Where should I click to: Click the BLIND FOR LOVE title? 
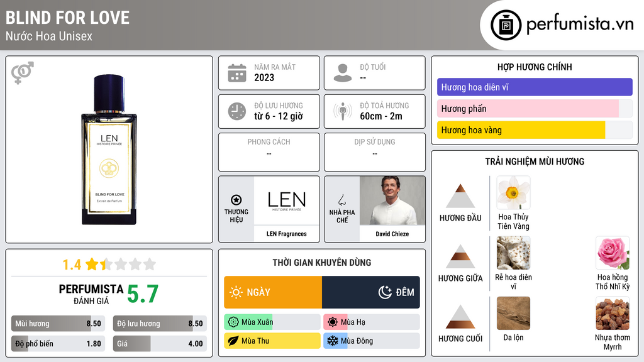click(67, 18)
